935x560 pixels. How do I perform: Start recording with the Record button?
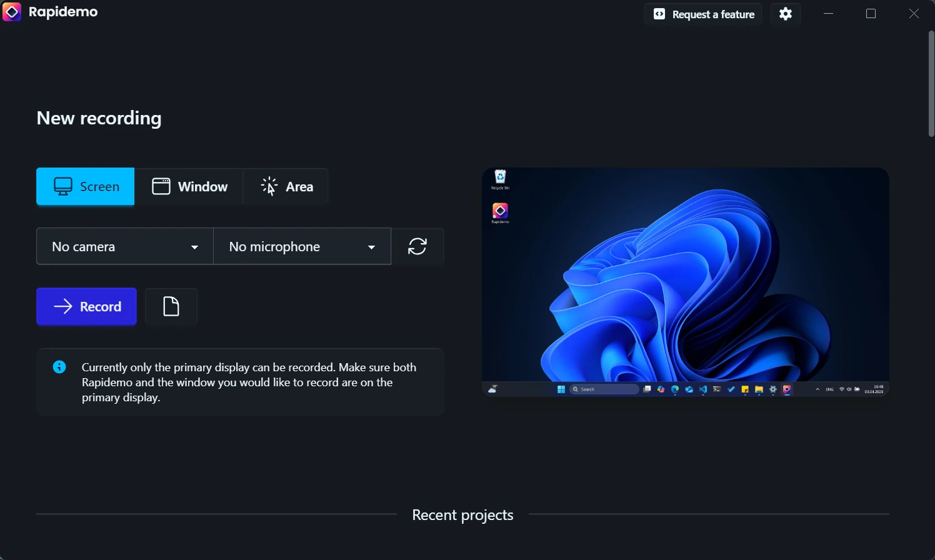coord(86,306)
